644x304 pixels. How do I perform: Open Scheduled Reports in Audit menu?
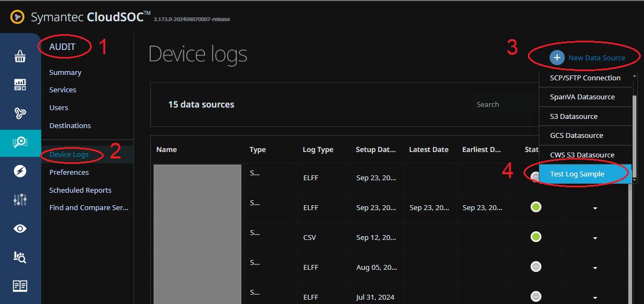(x=80, y=190)
